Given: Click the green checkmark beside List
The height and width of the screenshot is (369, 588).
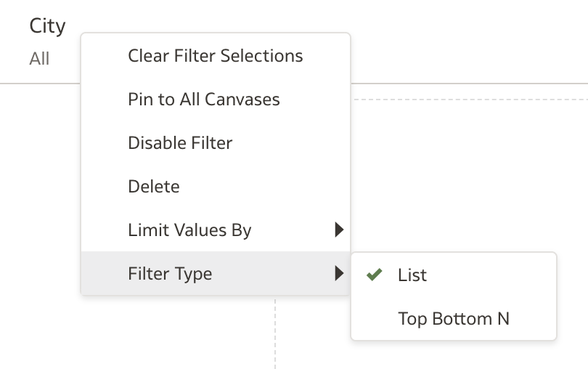Looking at the screenshot, I should pyautogui.click(x=375, y=275).
